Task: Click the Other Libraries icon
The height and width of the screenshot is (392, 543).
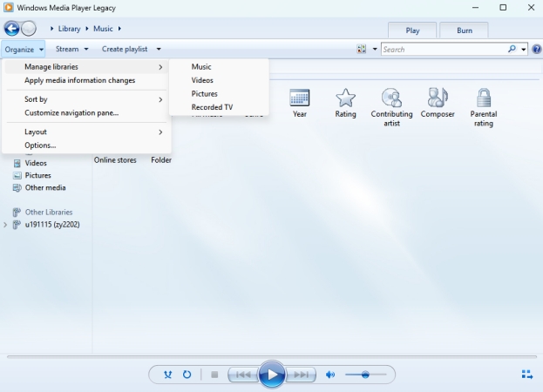Action: 17,212
